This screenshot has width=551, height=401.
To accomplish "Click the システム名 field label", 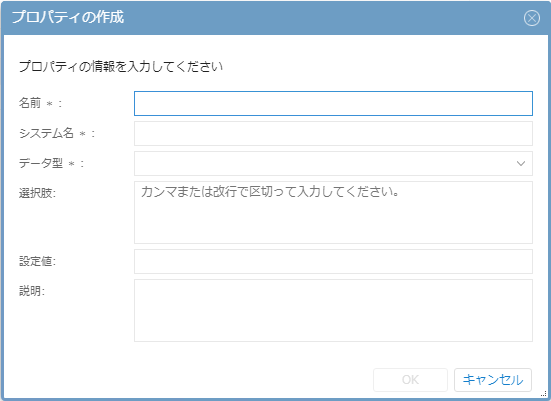I will tap(46, 133).
